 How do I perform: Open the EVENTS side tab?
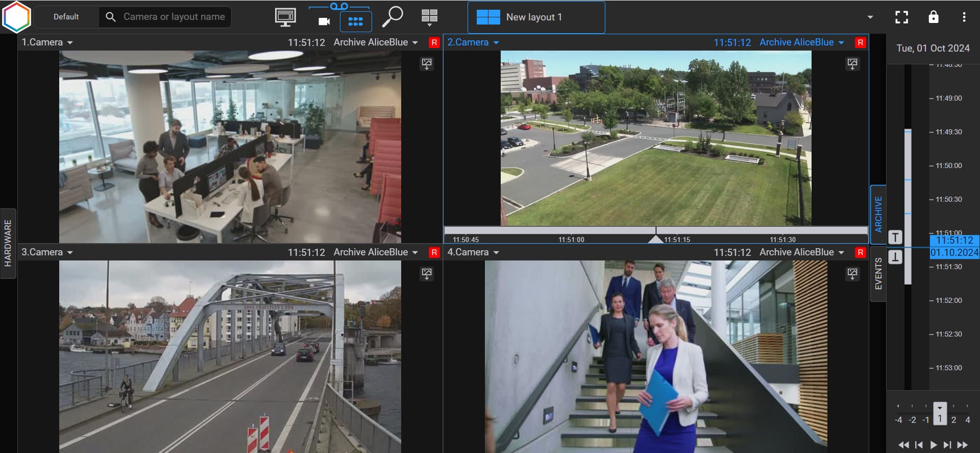(878, 274)
